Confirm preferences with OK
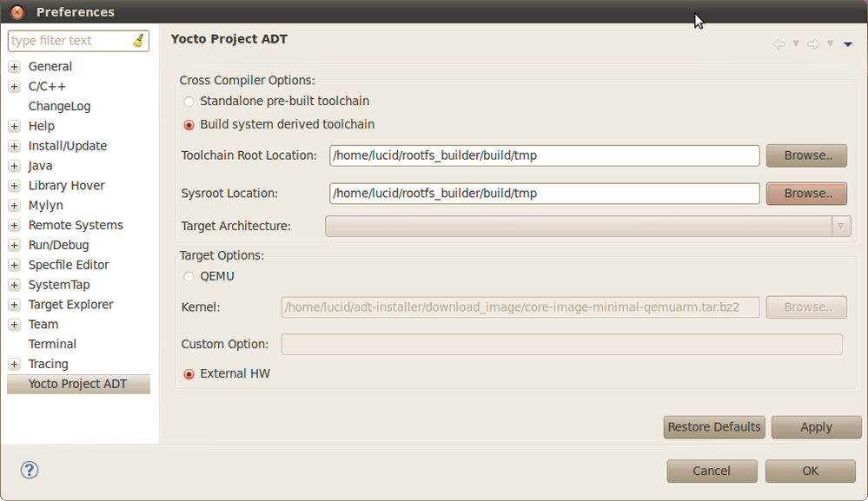The width and height of the screenshot is (868, 501). coord(811,471)
